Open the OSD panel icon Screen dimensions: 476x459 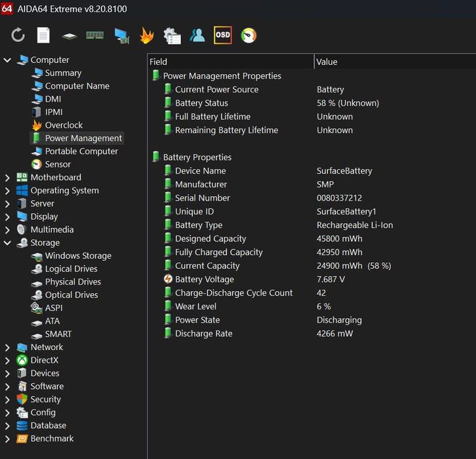pyautogui.click(x=223, y=35)
